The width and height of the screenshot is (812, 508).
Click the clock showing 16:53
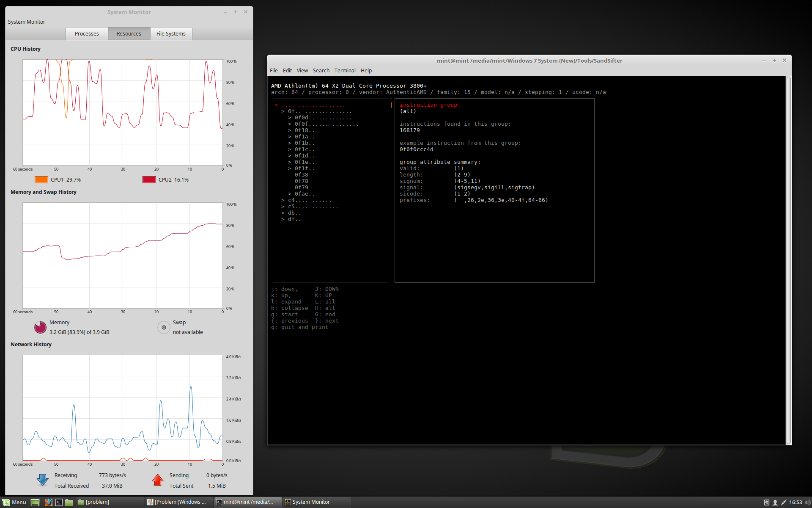point(795,502)
